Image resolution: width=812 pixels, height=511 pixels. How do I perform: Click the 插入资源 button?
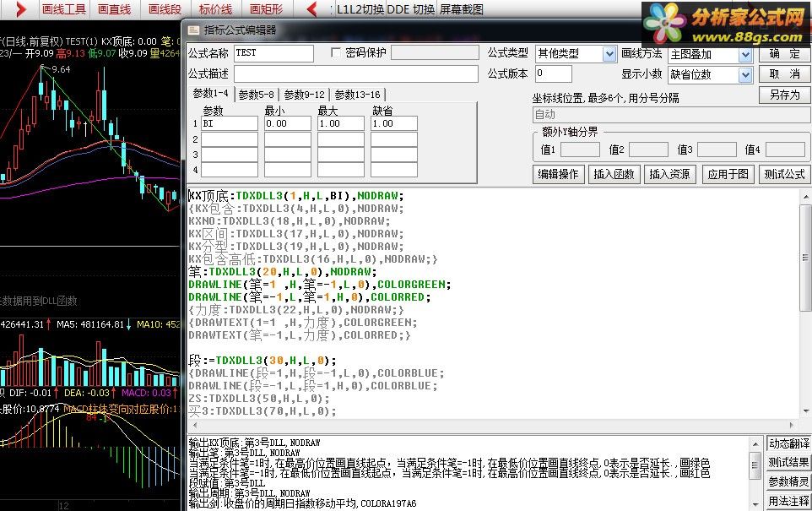669,174
